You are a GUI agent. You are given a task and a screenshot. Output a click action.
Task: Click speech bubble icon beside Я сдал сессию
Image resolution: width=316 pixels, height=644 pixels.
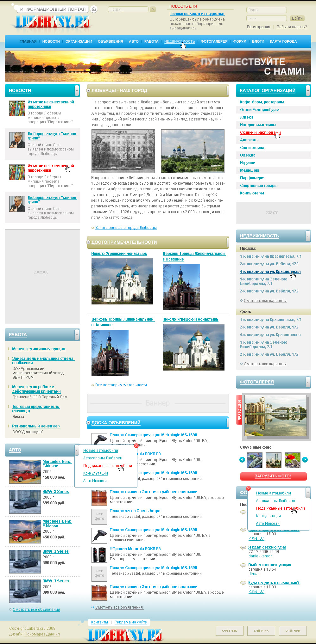click(x=243, y=548)
